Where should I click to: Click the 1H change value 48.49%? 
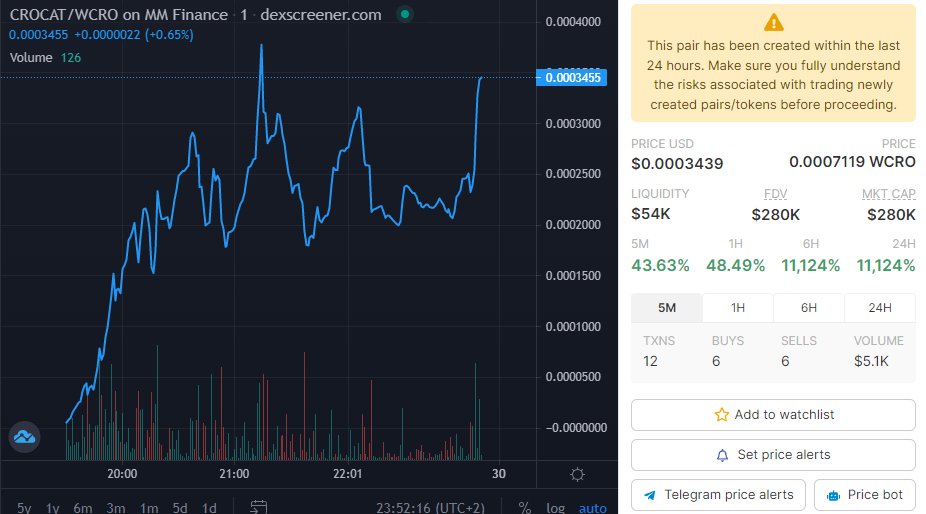tap(736, 265)
